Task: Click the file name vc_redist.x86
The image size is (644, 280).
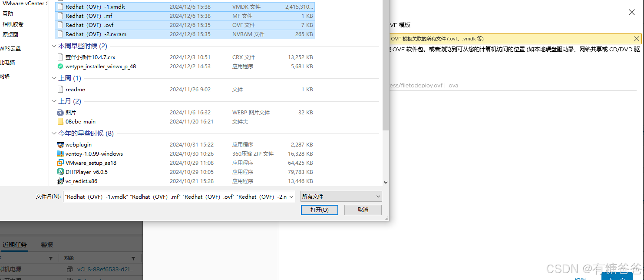Action: coord(81,181)
